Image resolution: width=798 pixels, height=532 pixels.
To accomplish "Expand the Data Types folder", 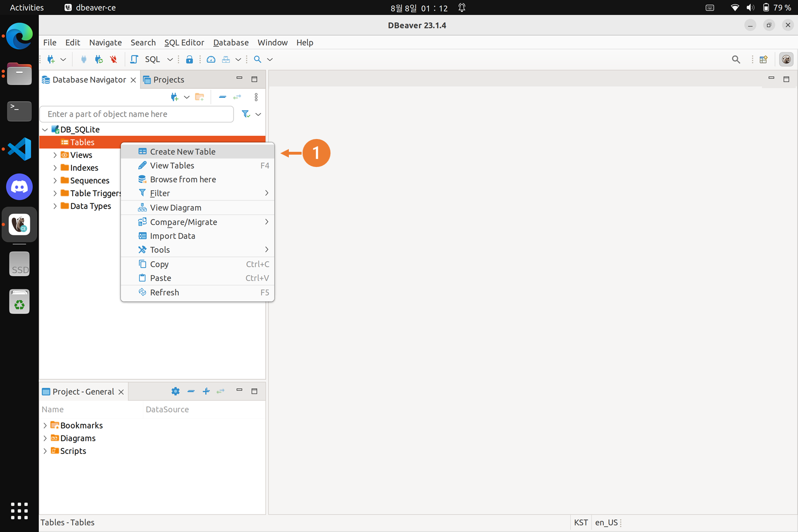I will coord(55,206).
